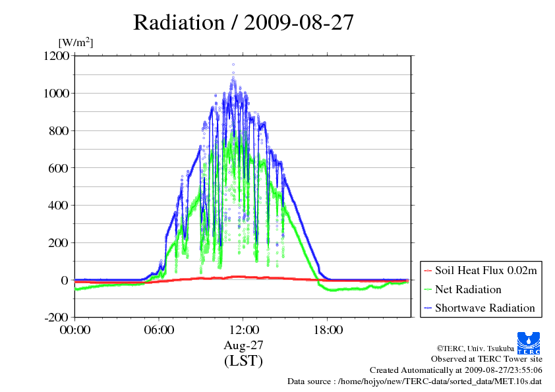Click the ©TERC, Univ. Tsukuba credit
555x392 pixels.
click(475, 349)
